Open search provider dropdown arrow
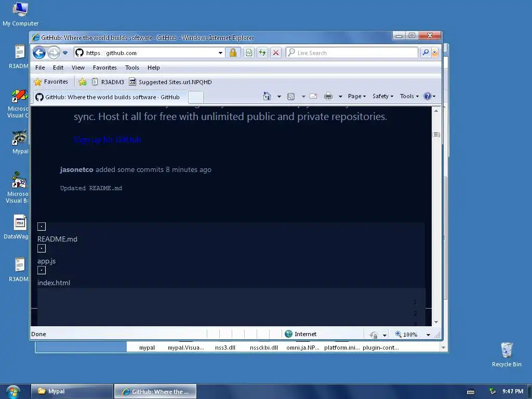Screen dimensions: 532x399 click(x=435, y=52)
